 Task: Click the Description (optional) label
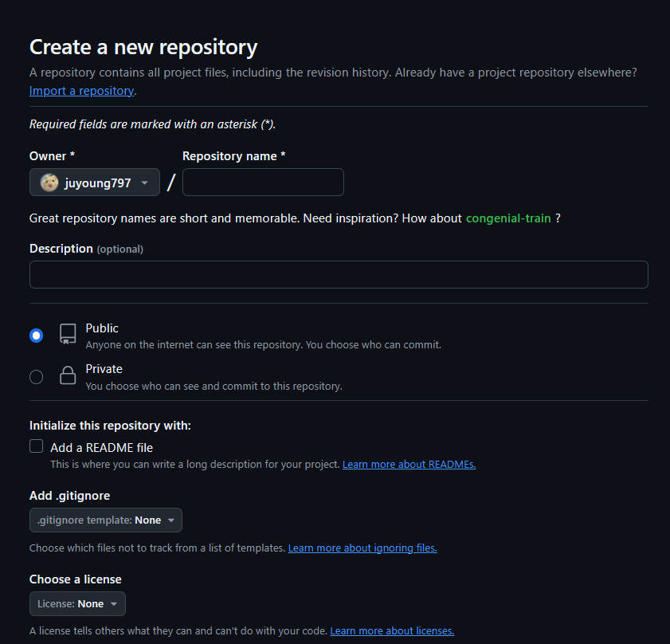pyautogui.click(x=86, y=249)
